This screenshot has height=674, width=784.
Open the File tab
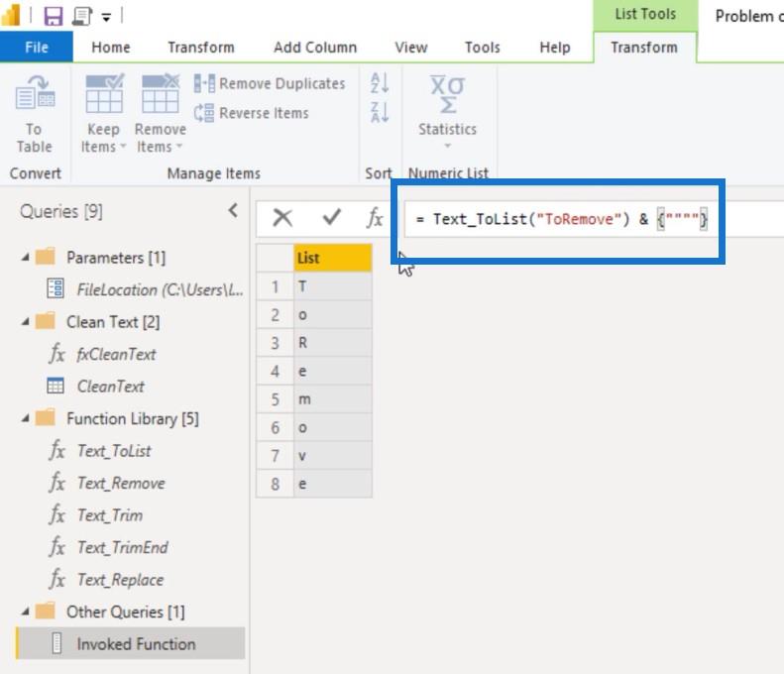(37, 47)
